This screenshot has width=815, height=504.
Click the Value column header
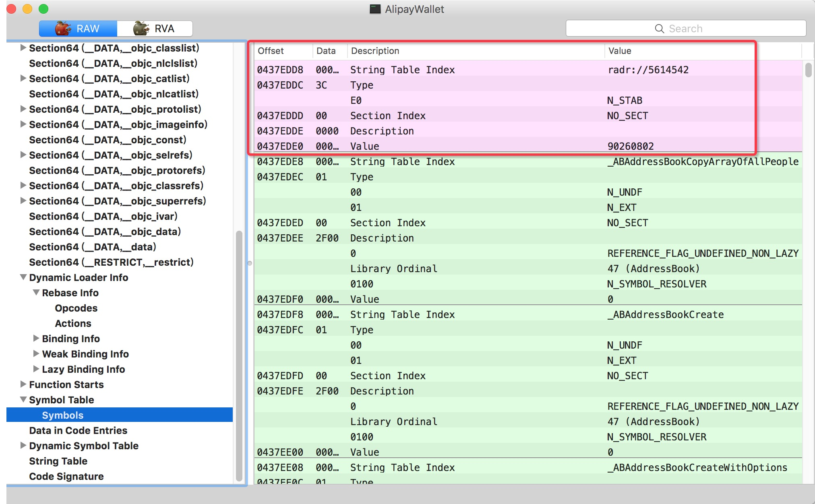tap(619, 51)
